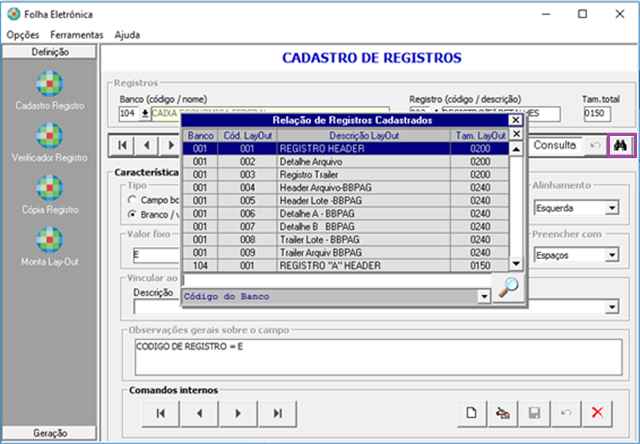Click the save floppy disk icon
This screenshot has width=640, height=444.
tap(534, 413)
